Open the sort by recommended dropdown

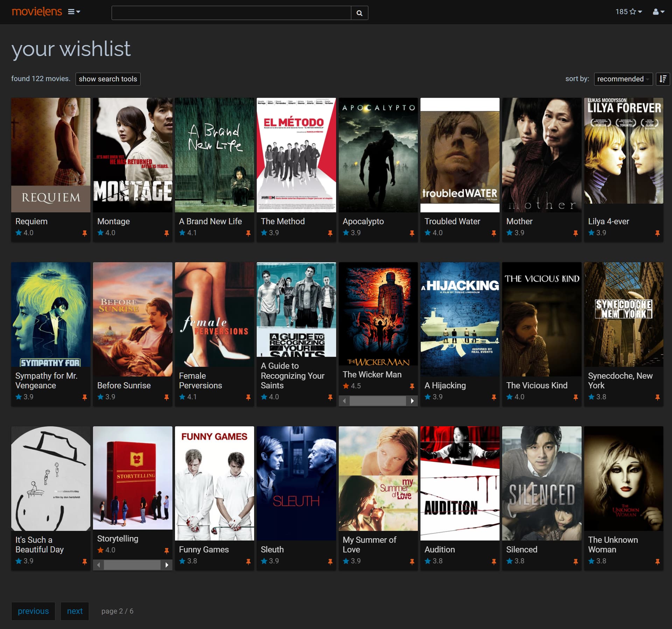click(623, 79)
